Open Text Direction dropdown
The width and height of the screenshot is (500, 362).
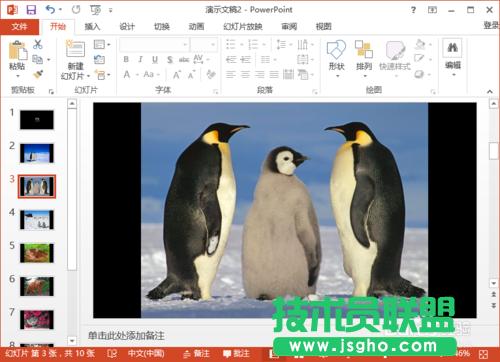tap(305, 44)
